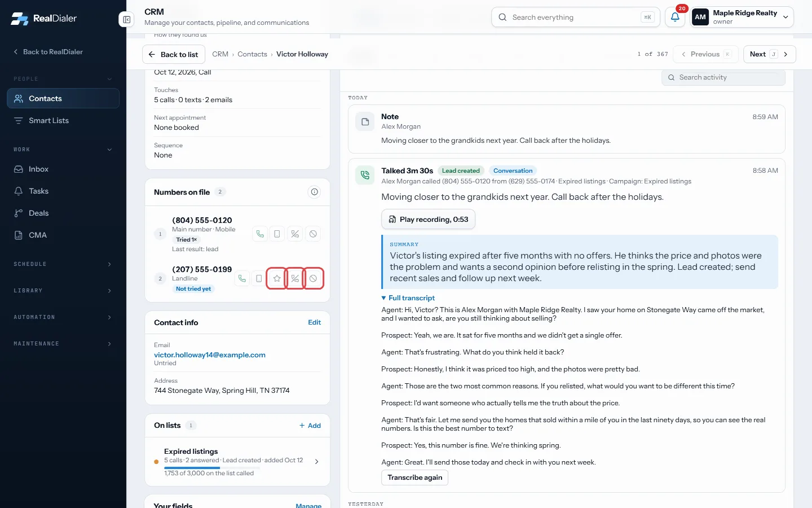This screenshot has height=508, width=812.
Task: Call the (804) 555-0120 number
Action: [259, 234]
